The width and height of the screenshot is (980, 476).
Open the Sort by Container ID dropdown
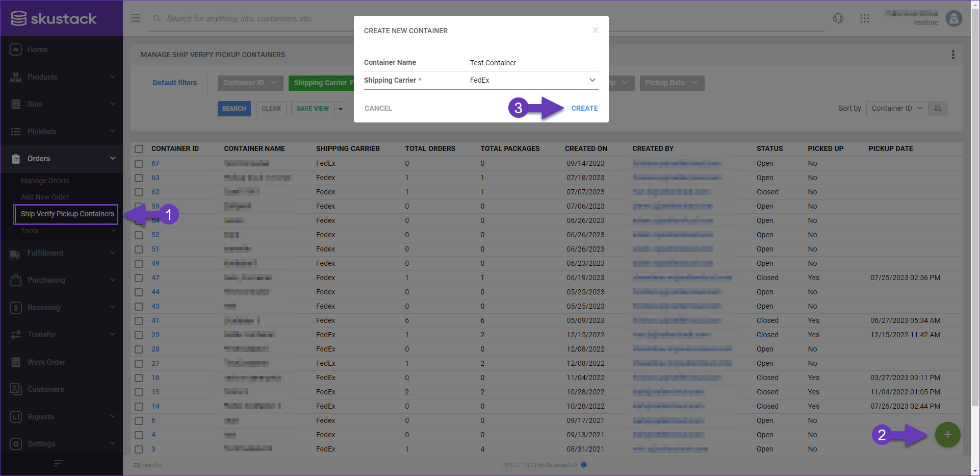point(897,108)
